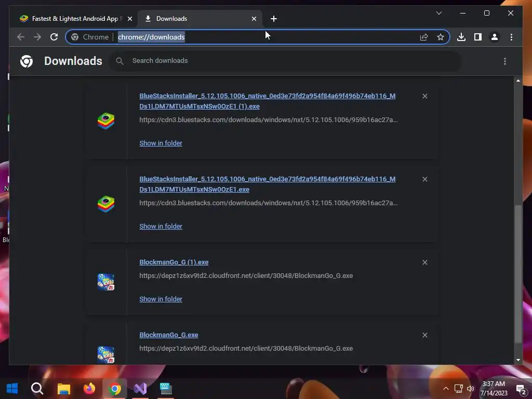Open the volume tray icon

(471, 389)
